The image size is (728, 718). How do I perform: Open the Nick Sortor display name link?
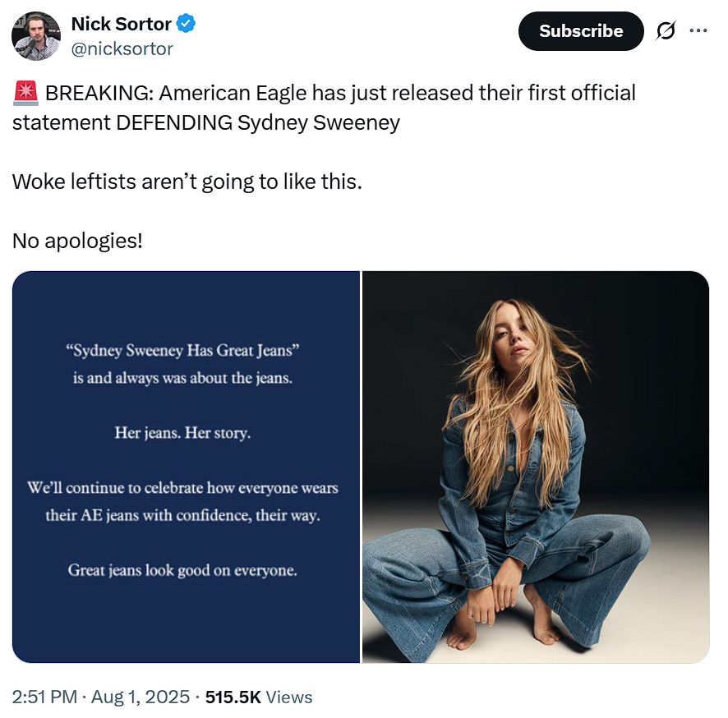pyautogui.click(x=121, y=24)
